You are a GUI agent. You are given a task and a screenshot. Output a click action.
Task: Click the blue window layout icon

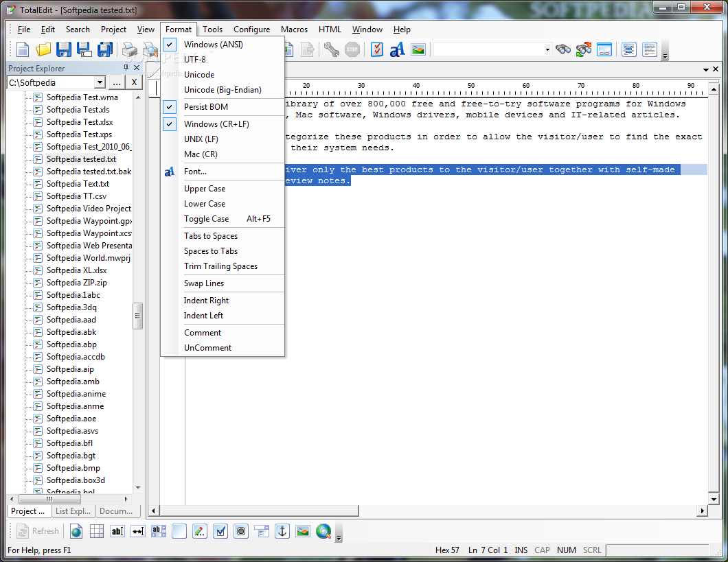[604, 49]
